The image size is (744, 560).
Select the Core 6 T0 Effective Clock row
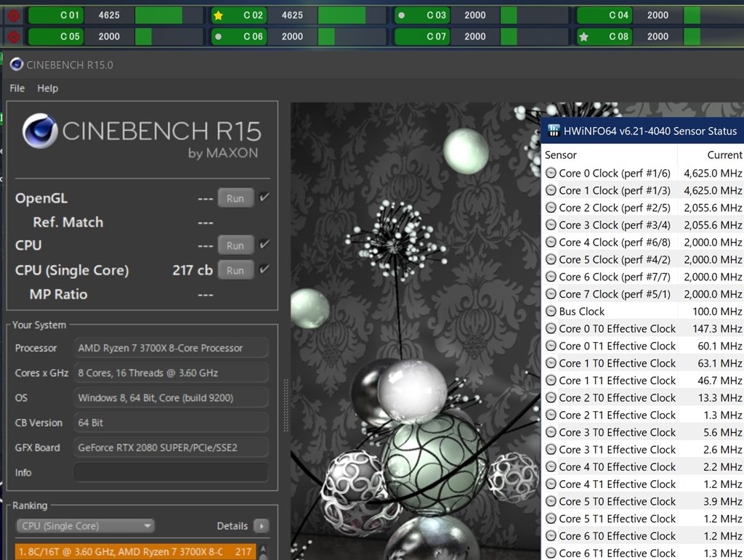click(642, 536)
